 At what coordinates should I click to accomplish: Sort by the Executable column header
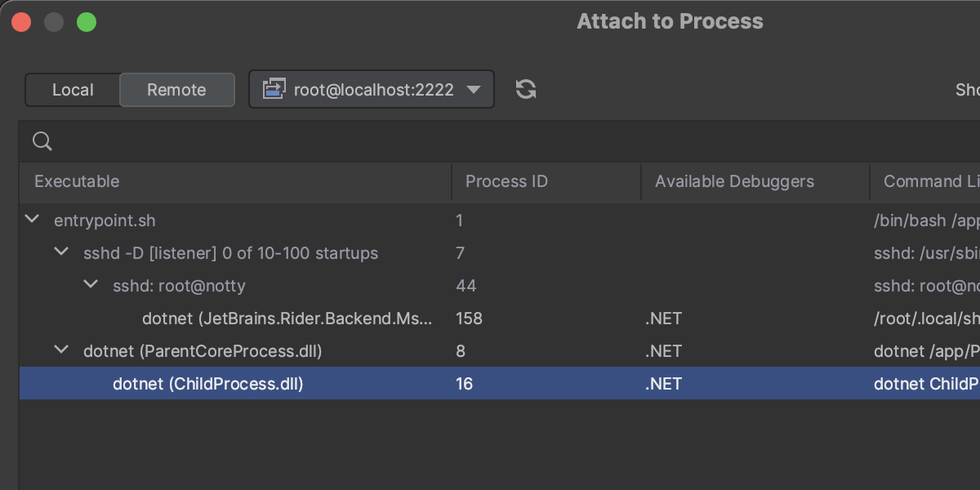(x=77, y=181)
